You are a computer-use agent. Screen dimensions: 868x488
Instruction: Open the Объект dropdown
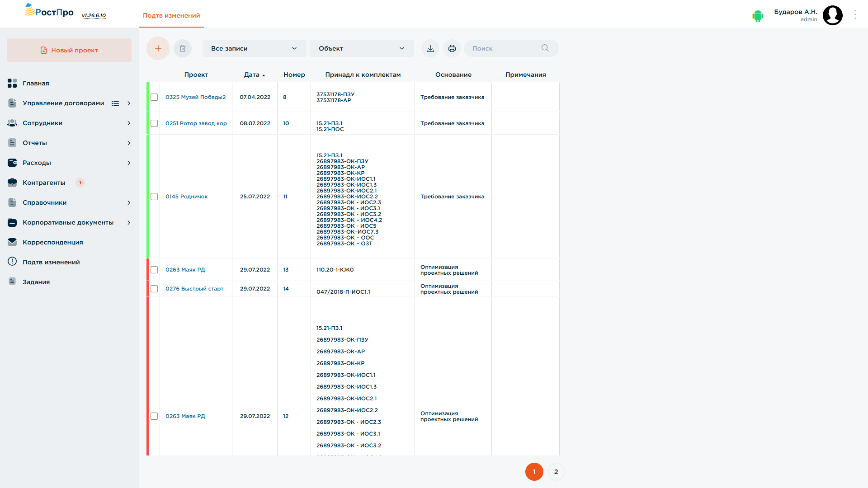point(362,48)
